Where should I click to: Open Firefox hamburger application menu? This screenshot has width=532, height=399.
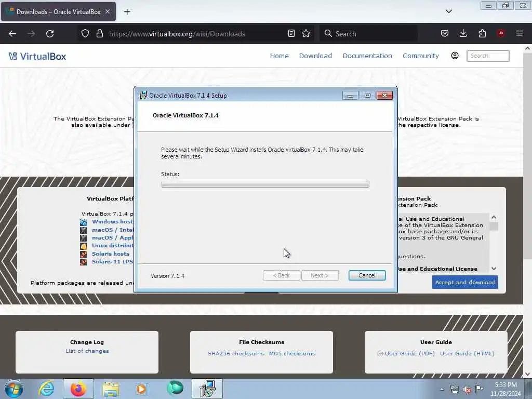(520, 33)
